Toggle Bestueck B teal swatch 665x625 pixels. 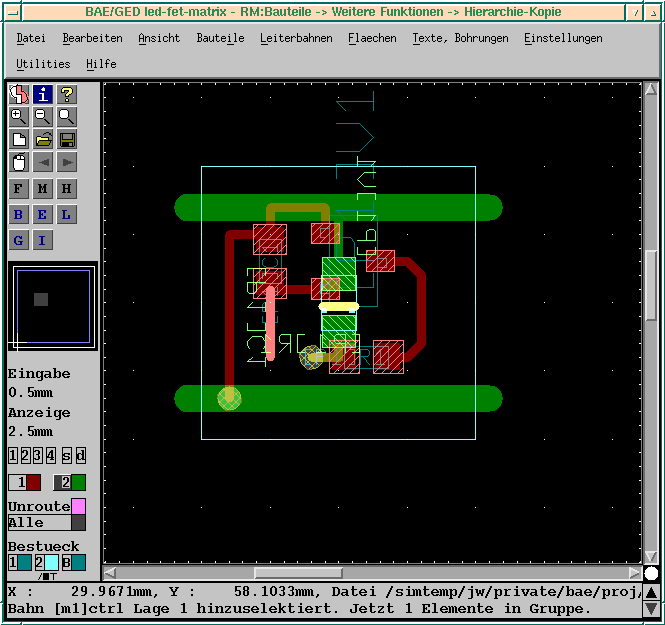click(x=78, y=563)
